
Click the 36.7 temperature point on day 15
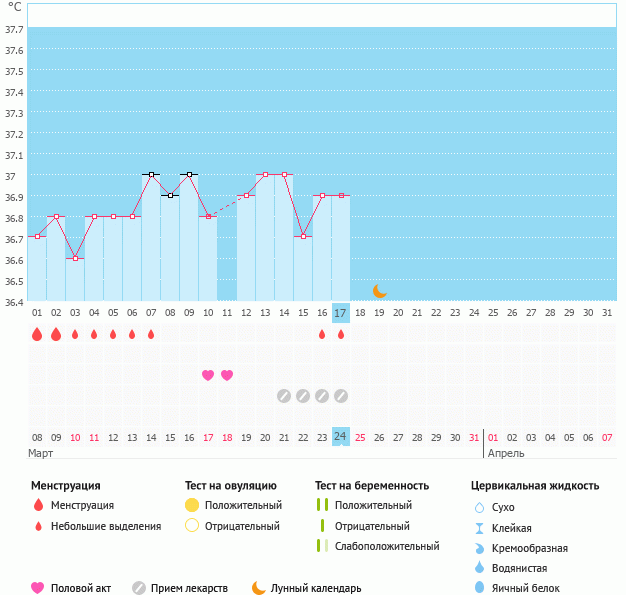[303, 237]
